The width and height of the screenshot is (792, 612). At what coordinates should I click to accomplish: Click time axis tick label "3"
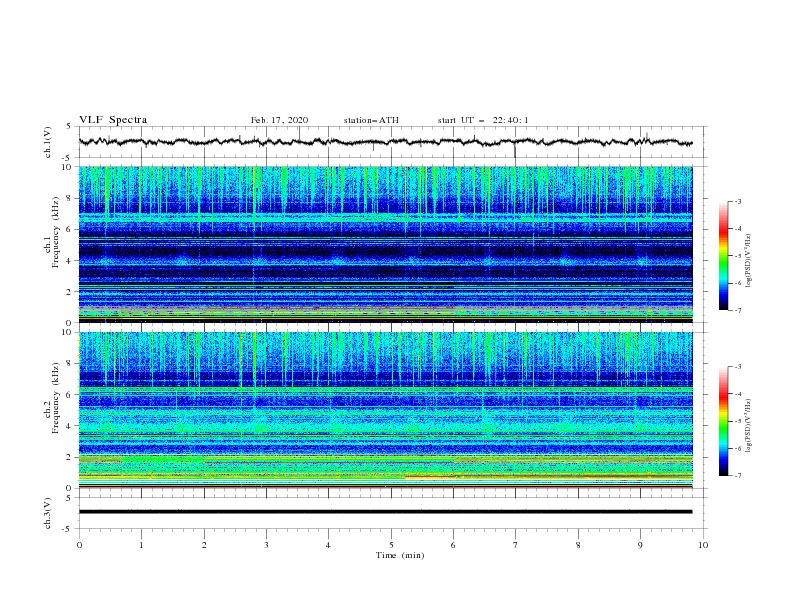point(266,545)
